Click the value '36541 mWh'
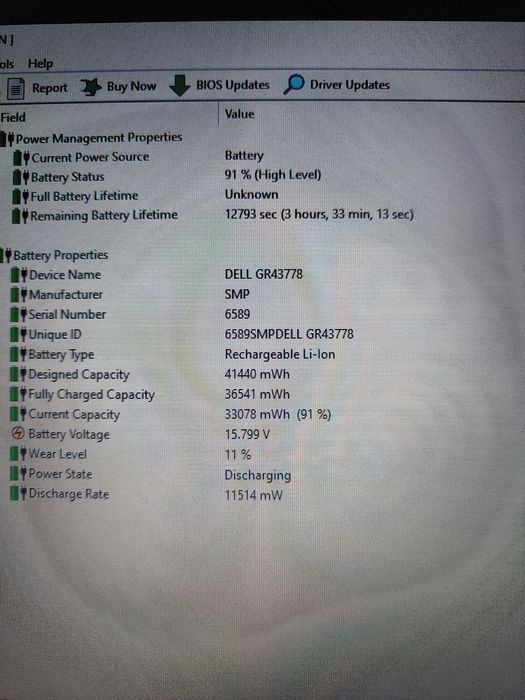The height and width of the screenshot is (700, 525). point(257,394)
